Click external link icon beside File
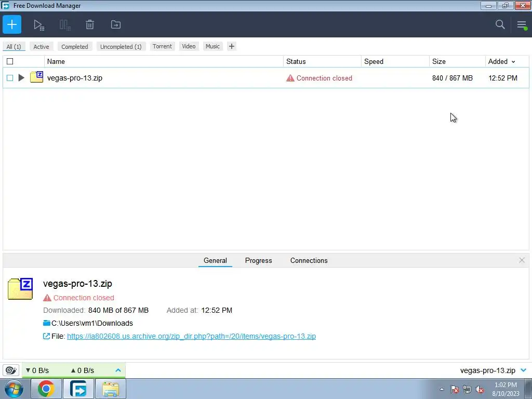This screenshot has height=399, width=532. click(x=46, y=336)
